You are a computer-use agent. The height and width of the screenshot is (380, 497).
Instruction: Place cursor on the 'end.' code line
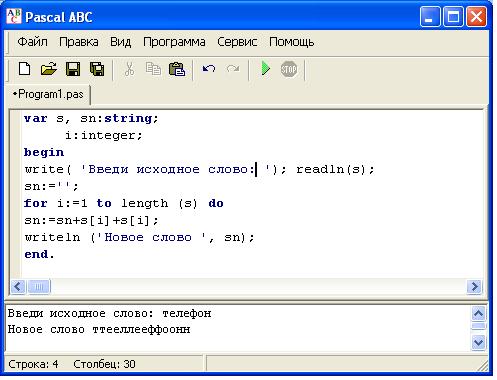tap(39, 255)
